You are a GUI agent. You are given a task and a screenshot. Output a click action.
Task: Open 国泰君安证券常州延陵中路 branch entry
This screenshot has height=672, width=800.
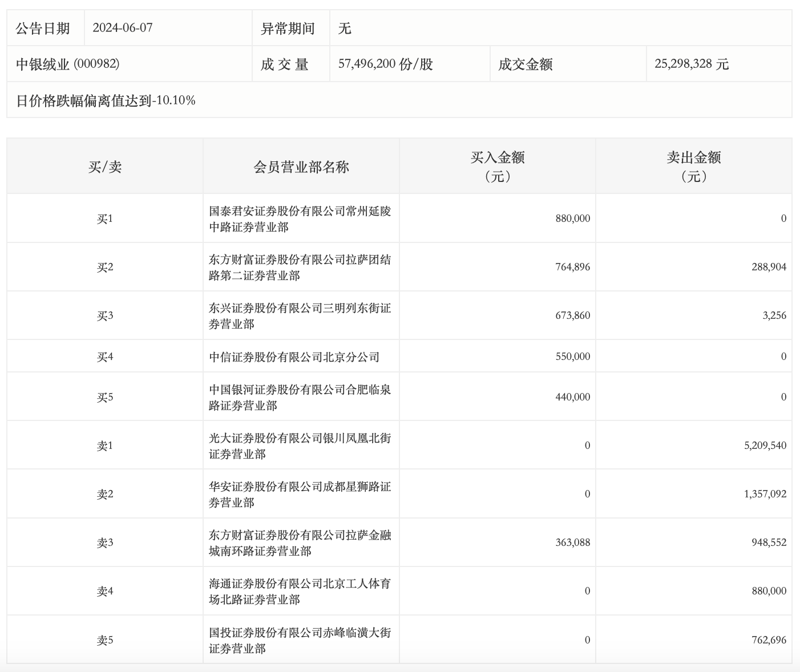(300, 219)
